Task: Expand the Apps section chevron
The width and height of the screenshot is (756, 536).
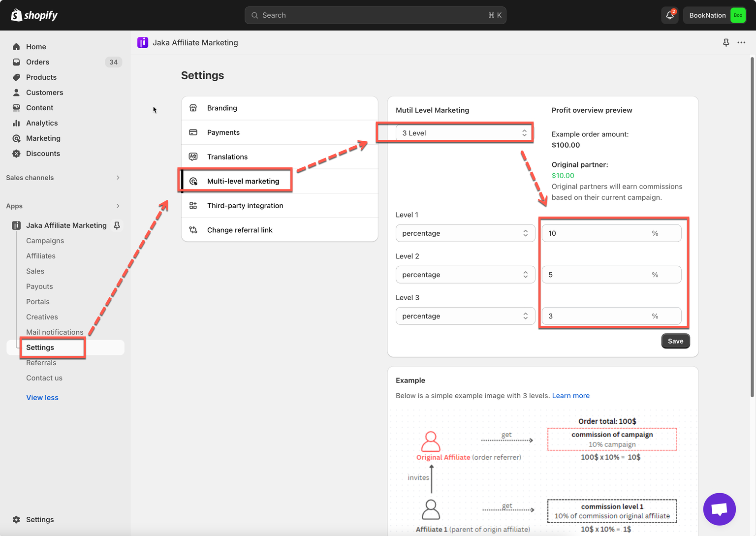Action: click(118, 206)
